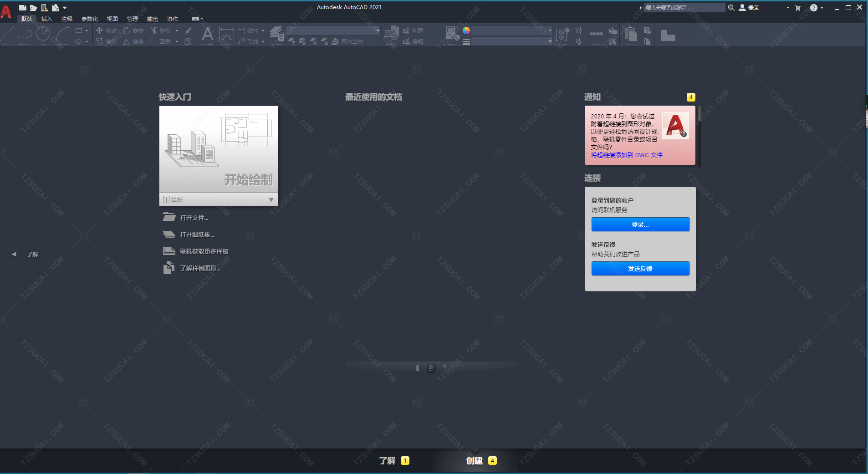Select the Line tool in ribbon
The height and width of the screenshot is (474, 868).
7,35
